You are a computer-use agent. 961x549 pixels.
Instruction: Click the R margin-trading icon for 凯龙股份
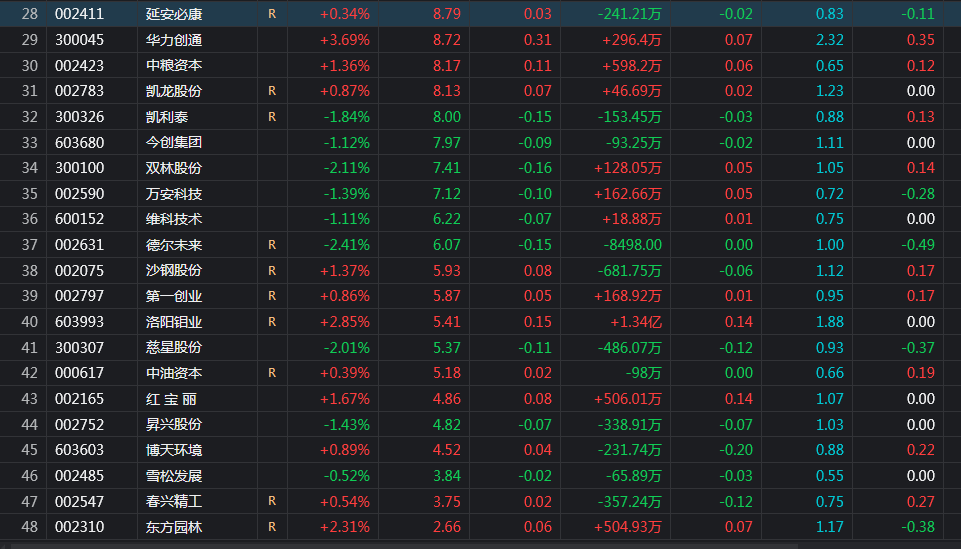[272, 91]
